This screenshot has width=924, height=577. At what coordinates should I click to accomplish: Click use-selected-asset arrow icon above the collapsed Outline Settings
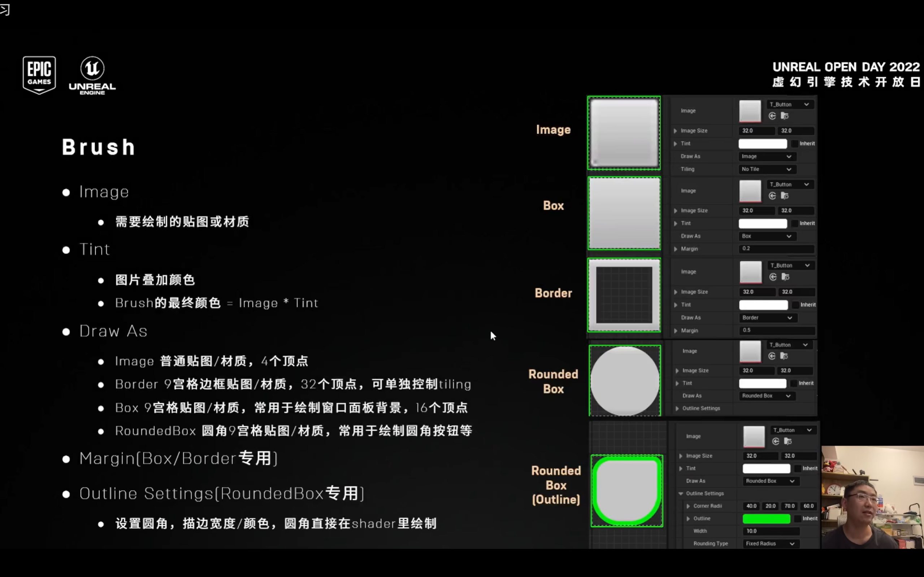772,356
